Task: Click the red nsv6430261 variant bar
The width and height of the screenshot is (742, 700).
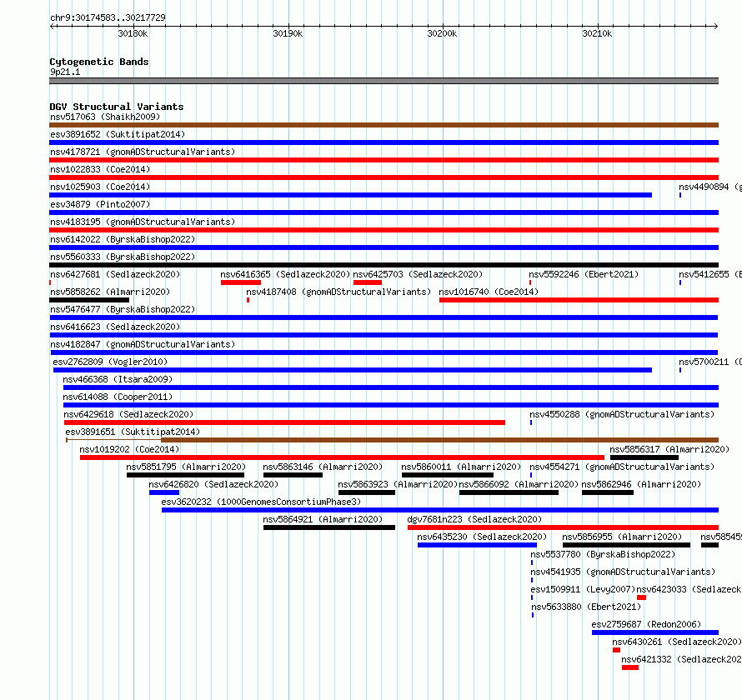Action: pos(616,650)
